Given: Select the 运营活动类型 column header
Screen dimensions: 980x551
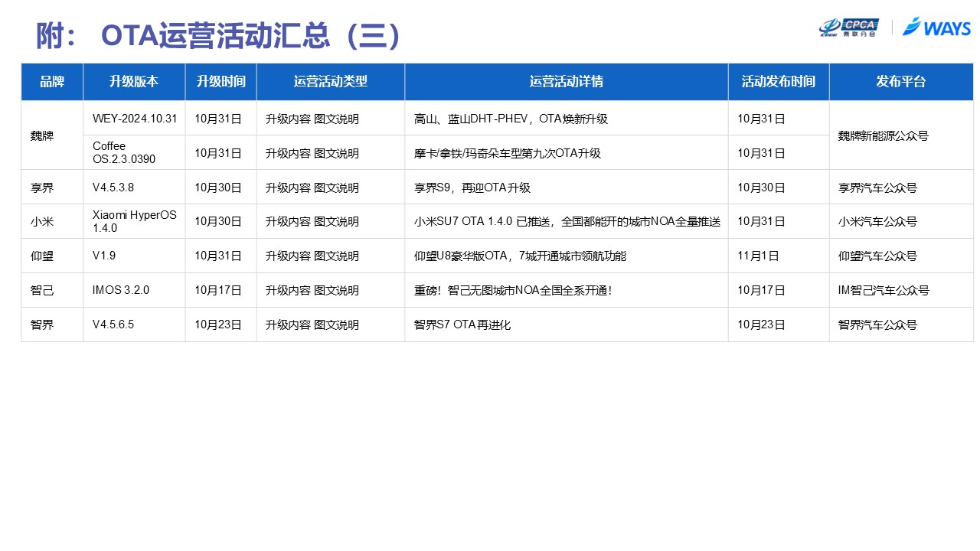Looking at the screenshot, I should [x=331, y=82].
